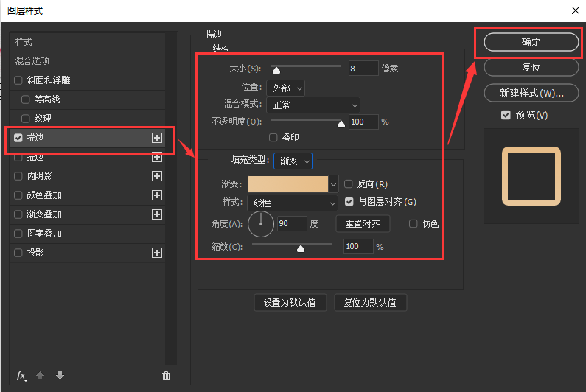Select the 内阴影 effect row
This screenshot has height=392, width=586.
click(88, 176)
